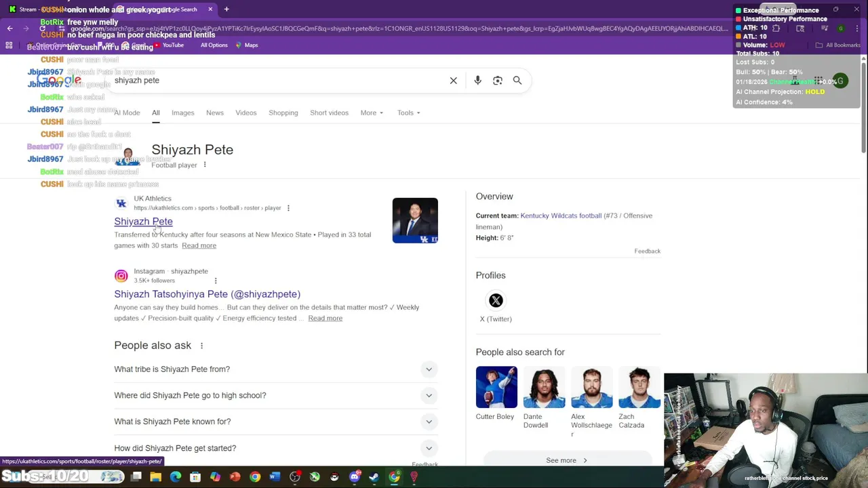Open YouTube bookmark

pos(169,45)
